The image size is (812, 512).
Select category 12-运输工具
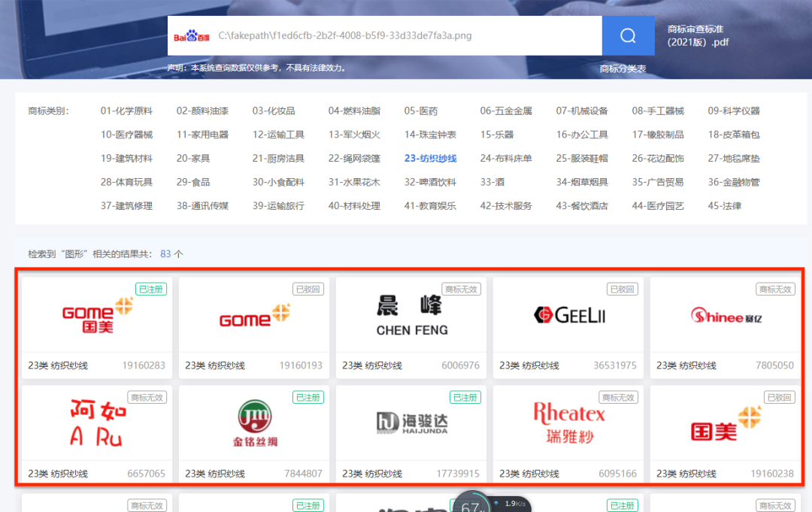click(278, 135)
